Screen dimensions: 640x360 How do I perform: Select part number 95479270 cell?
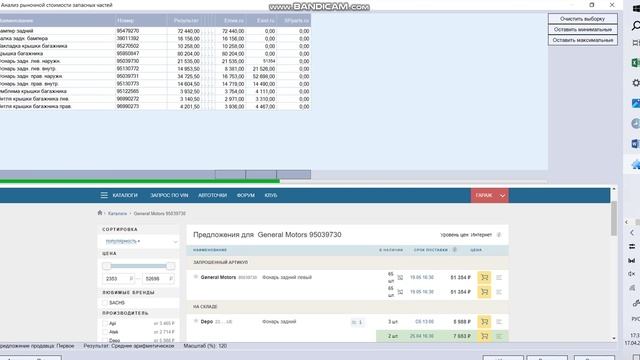[x=128, y=31]
